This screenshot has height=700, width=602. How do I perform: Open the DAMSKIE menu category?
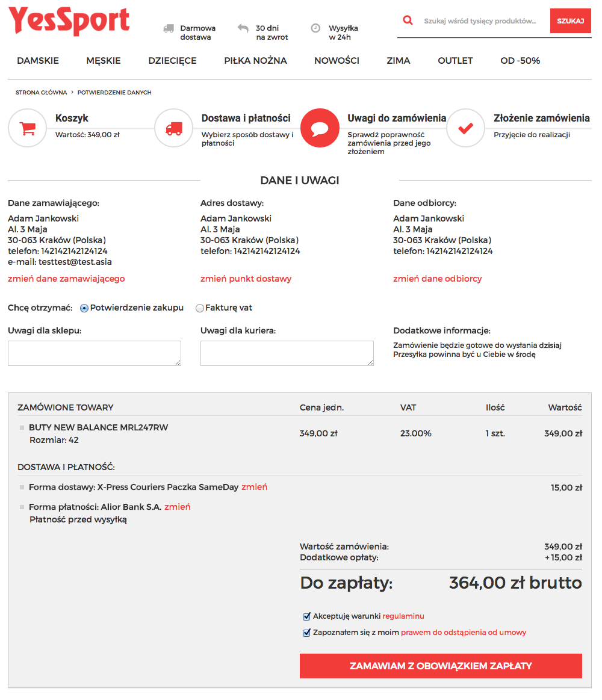38,61
